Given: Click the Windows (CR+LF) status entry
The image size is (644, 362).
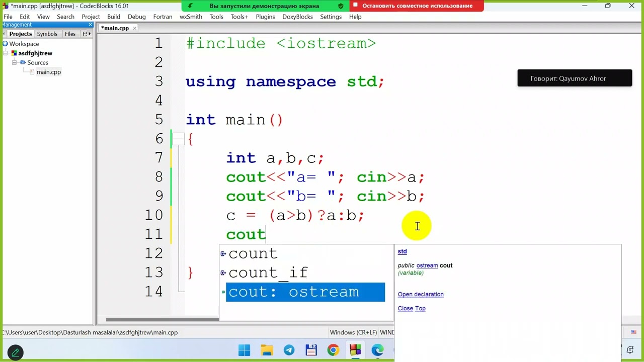Looking at the screenshot, I should [353, 332].
